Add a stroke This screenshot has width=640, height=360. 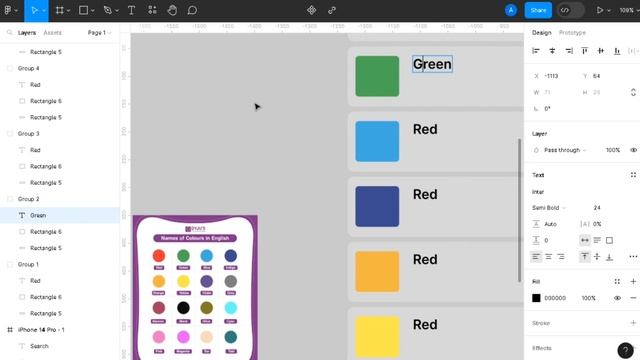(633, 323)
